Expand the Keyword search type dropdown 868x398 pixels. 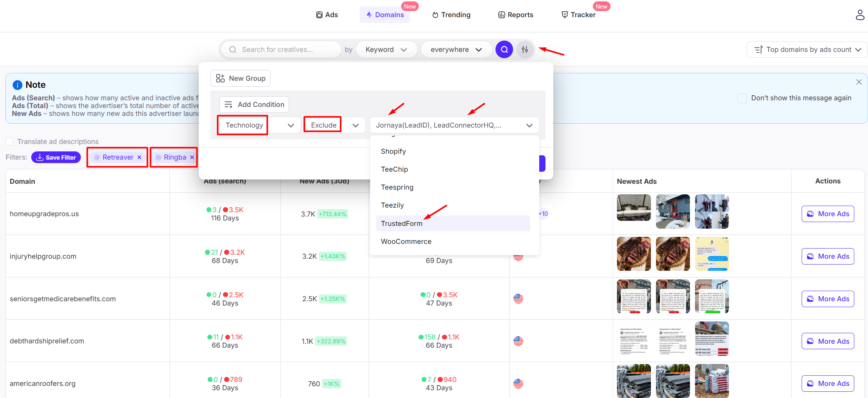tap(386, 50)
